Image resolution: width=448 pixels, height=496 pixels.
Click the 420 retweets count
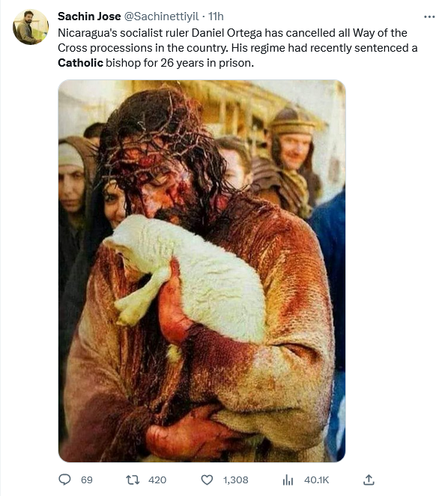[x=157, y=480]
